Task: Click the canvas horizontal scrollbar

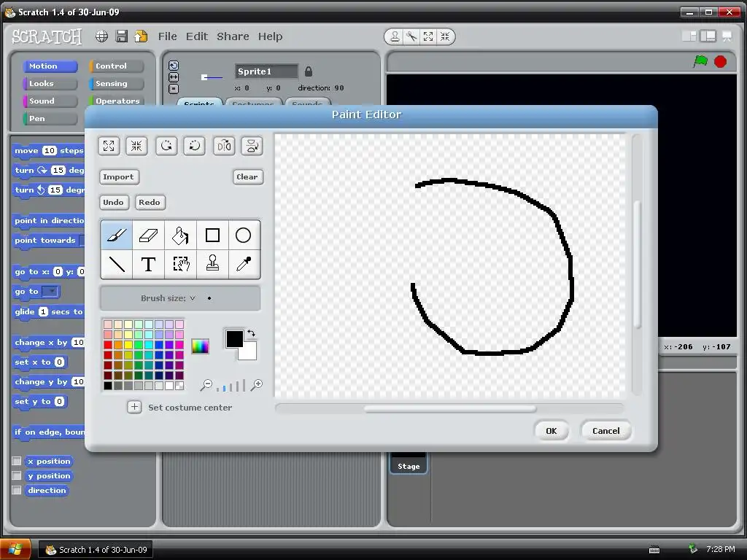Action: coord(449,408)
